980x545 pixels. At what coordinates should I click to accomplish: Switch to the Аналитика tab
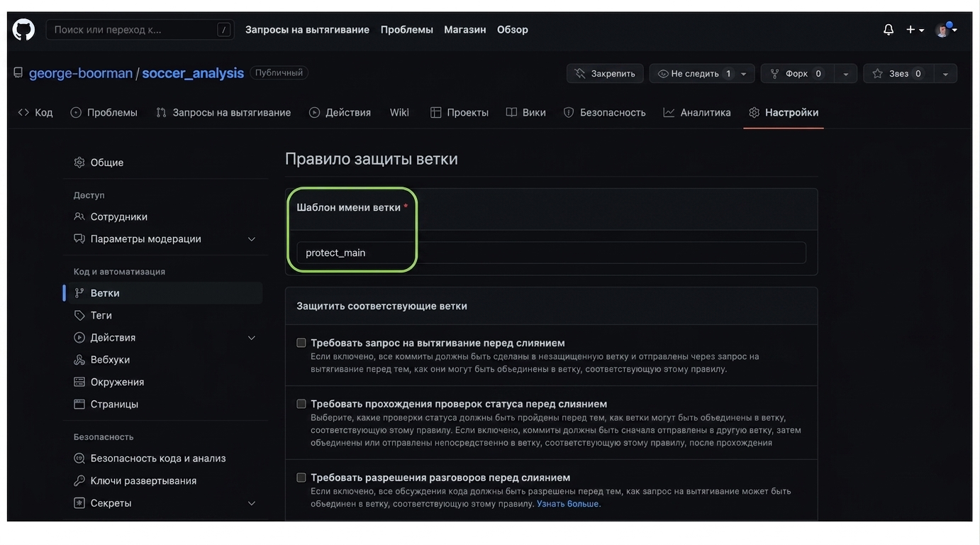(x=697, y=112)
